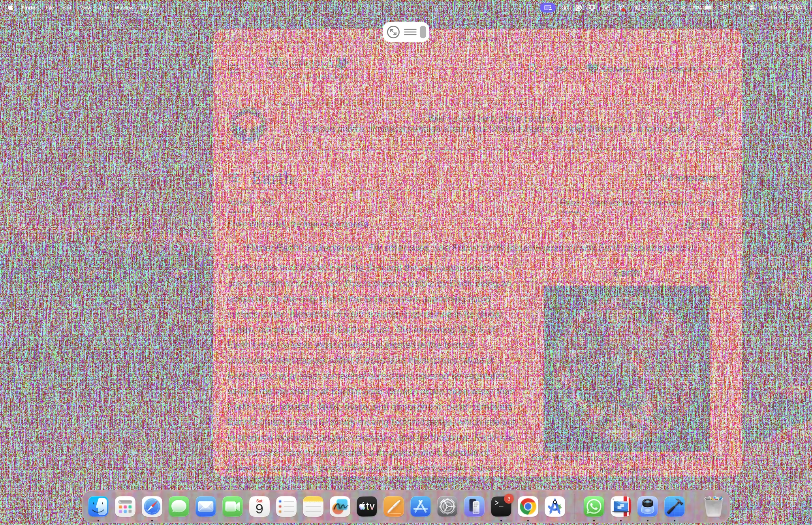Open the compass-and-bug app icon in the Dock
The width and height of the screenshot is (812, 525).
pyautogui.click(x=555, y=506)
